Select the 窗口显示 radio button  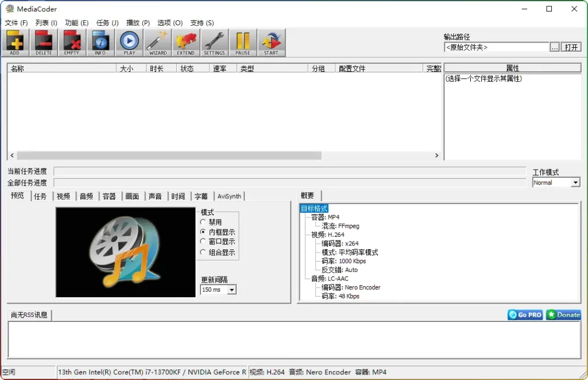coord(203,241)
